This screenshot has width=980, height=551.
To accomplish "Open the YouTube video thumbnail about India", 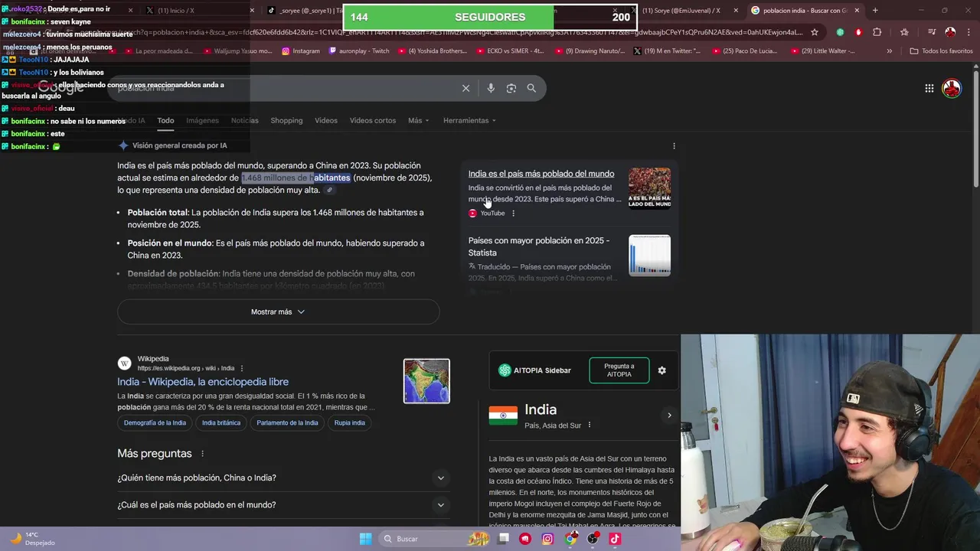I will pos(649,188).
